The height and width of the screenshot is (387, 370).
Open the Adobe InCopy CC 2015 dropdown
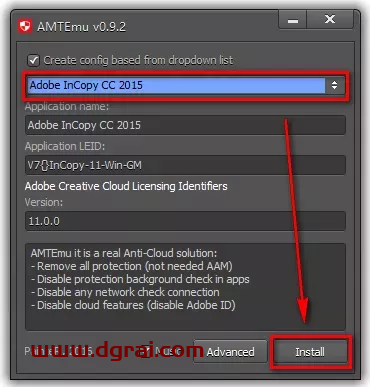click(185, 85)
